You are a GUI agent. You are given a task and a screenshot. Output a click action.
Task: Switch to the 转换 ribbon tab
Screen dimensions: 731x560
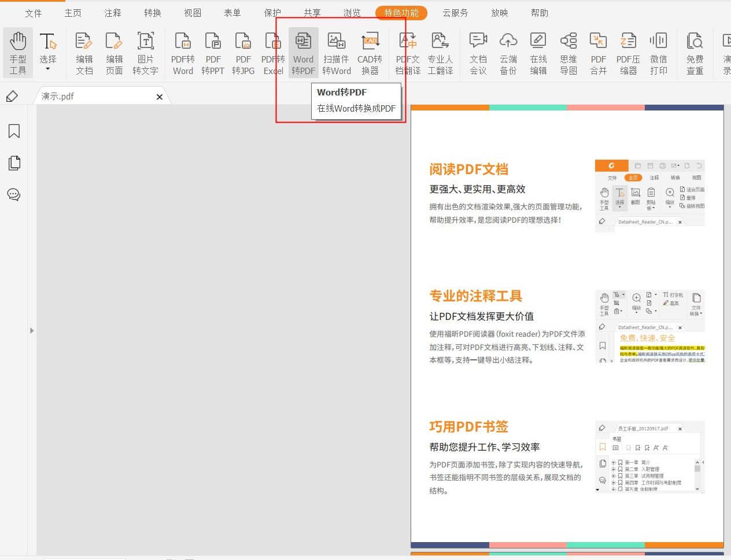pyautogui.click(x=152, y=12)
